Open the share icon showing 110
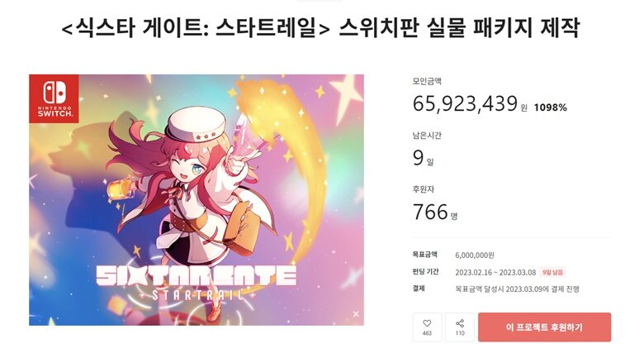The width and height of the screenshot is (644, 358). pos(460,327)
